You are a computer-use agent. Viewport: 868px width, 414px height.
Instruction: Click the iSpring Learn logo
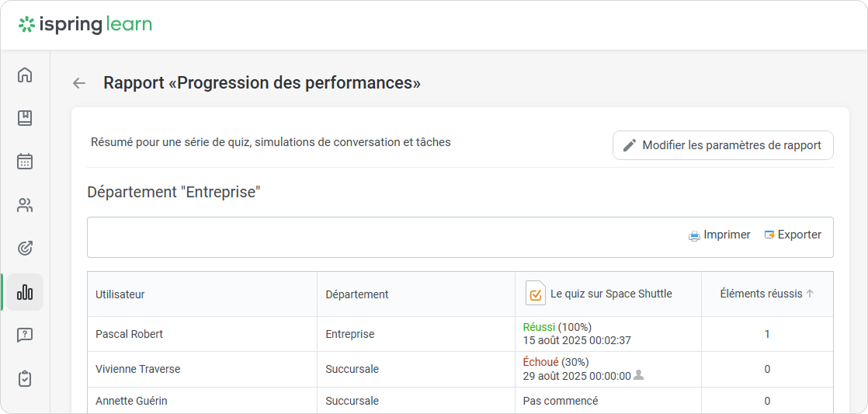85,25
